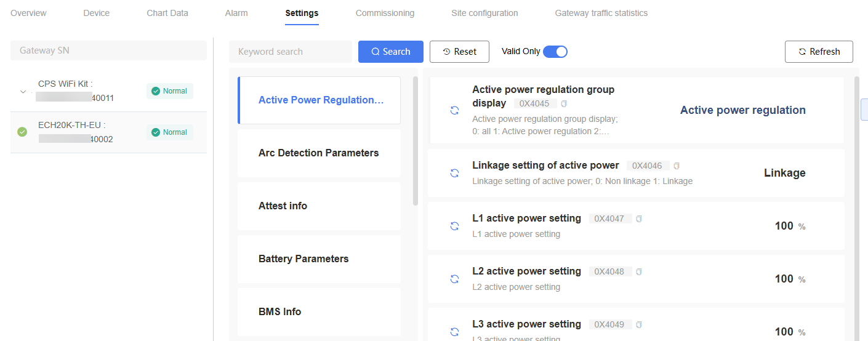This screenshot has width=868, height=341.
Task: Copy register address 0X4047
Action: (638, 219)
